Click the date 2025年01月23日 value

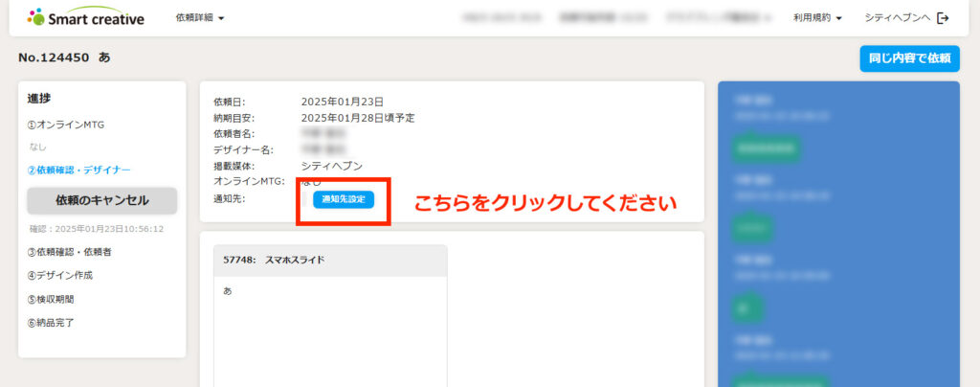coord(342,102)
